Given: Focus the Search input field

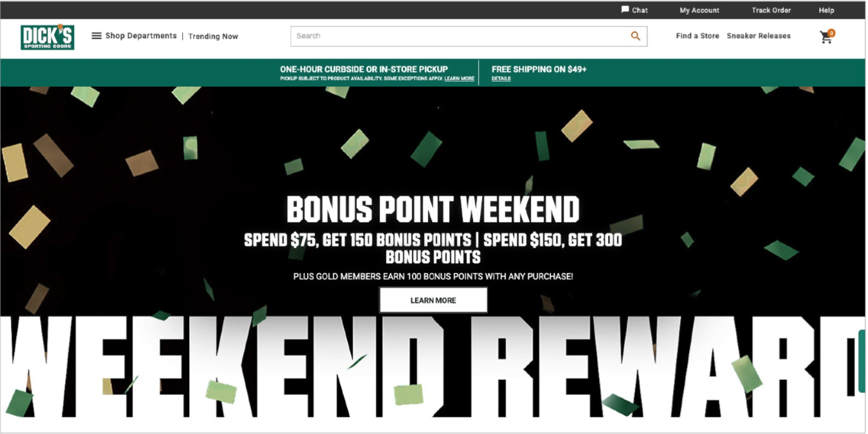Looking at the screenshot, I should point(459,36).
